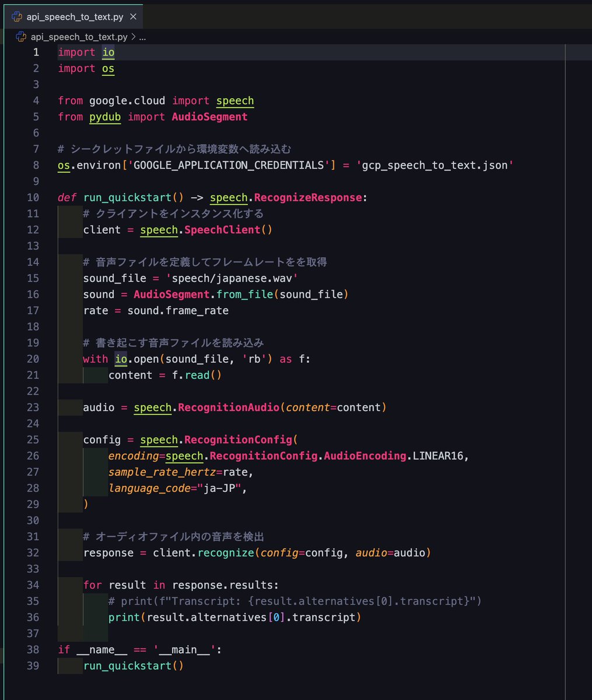Screen dimensions: 592x700
Task: Click line number 38 in the gutter
Action: pyautogui.click(x=33, y=649)
